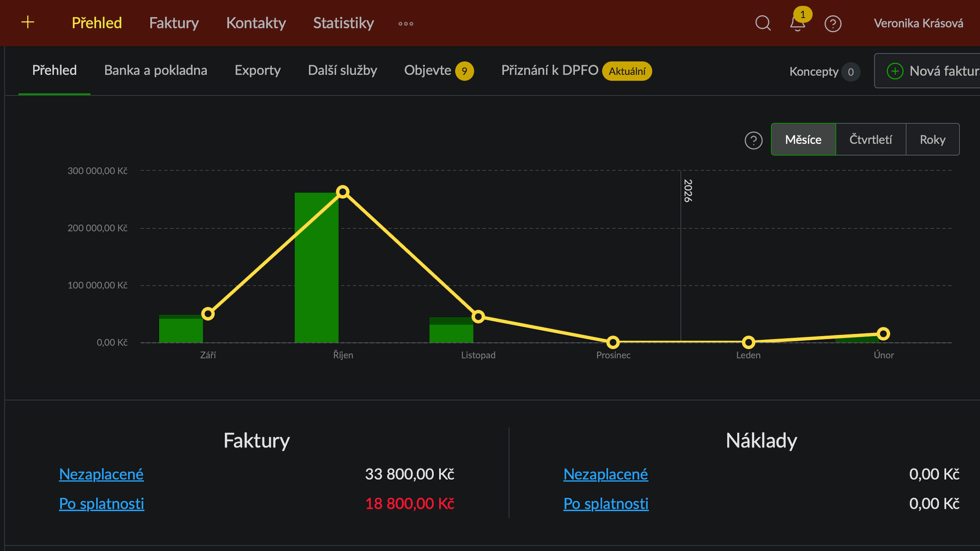Open Po splatnosti link under Náklady
Screen dimensions: 980x551
point(606,504)
